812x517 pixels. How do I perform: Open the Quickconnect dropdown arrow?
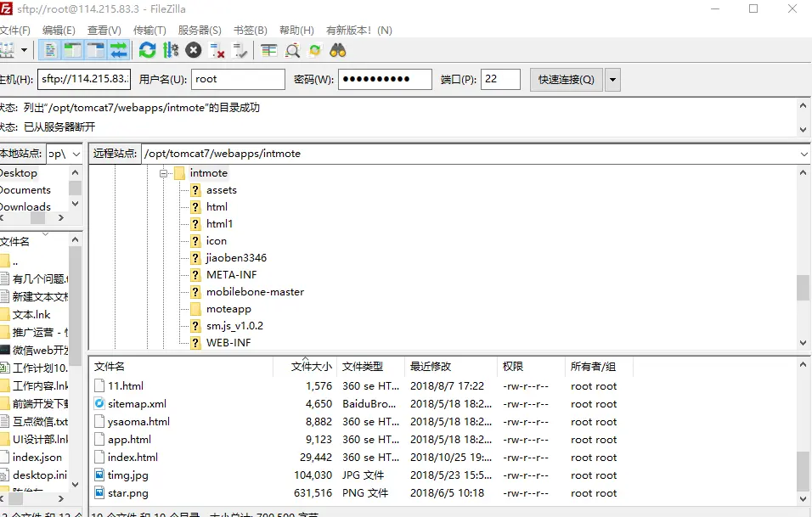point(611,79)
